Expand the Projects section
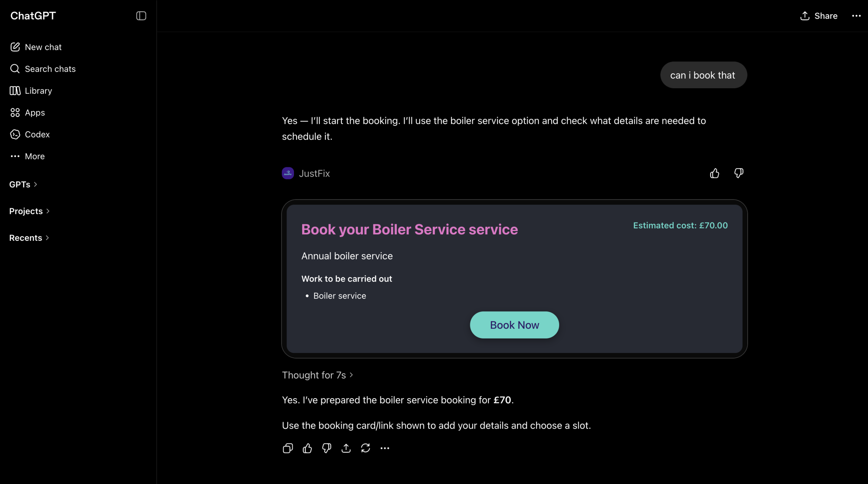 click(x=29, y=211)
